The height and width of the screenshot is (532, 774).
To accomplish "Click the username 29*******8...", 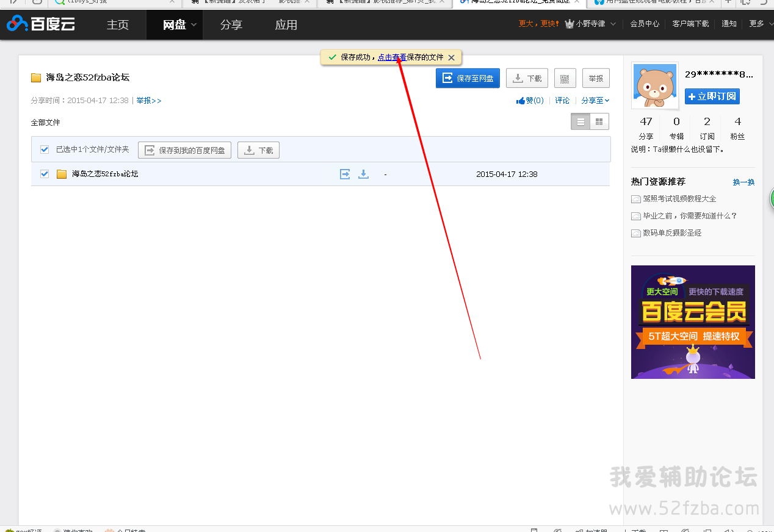I will pos(719,74).
